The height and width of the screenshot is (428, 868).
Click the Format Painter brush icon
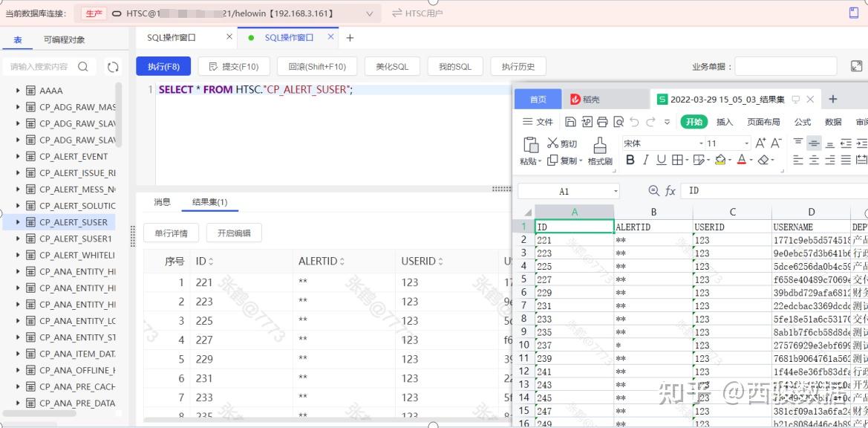[599, 145]
